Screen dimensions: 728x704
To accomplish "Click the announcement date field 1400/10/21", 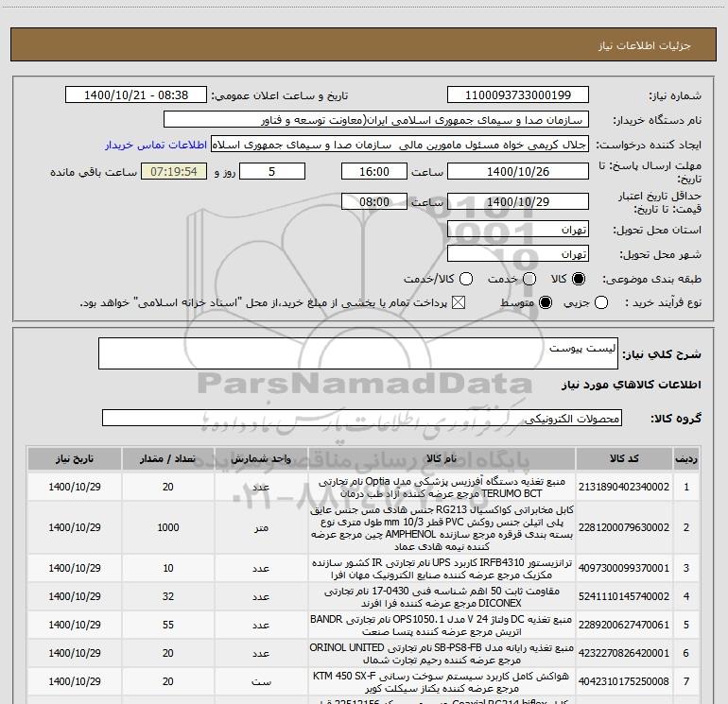I will [x=136, y=95].
